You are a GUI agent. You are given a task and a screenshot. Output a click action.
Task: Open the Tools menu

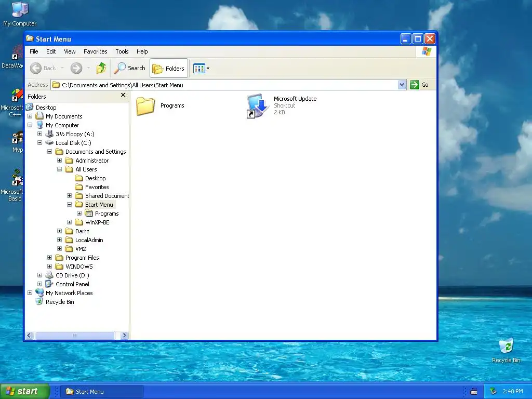(122, 51)
